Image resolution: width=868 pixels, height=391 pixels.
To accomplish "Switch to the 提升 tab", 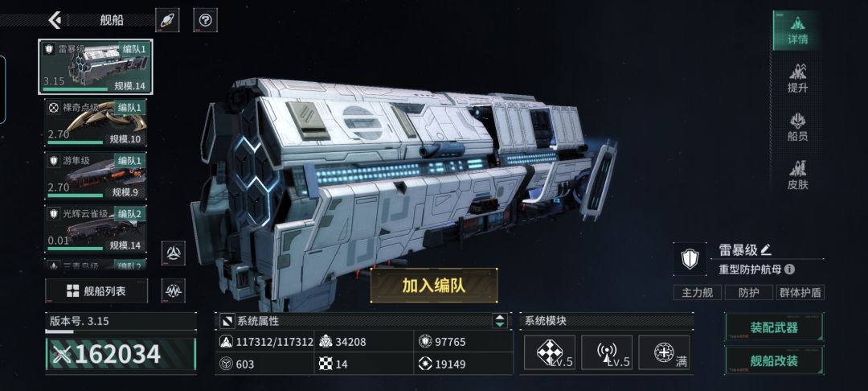I will point(798,78).
